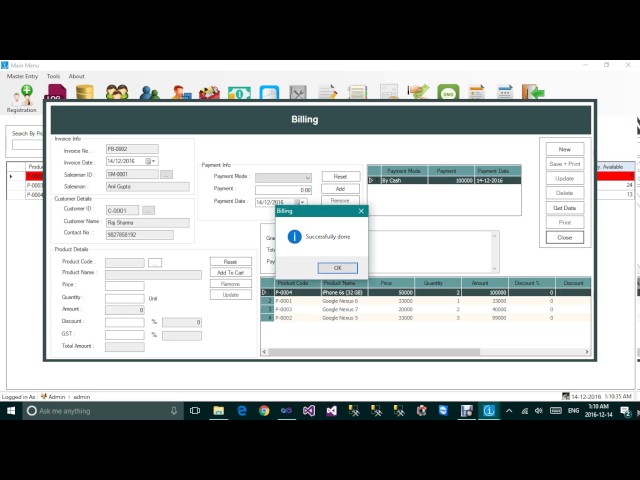Click the Delete button in Billing
The height and width of the screenshot is (480, 640).
click(565, 193)
